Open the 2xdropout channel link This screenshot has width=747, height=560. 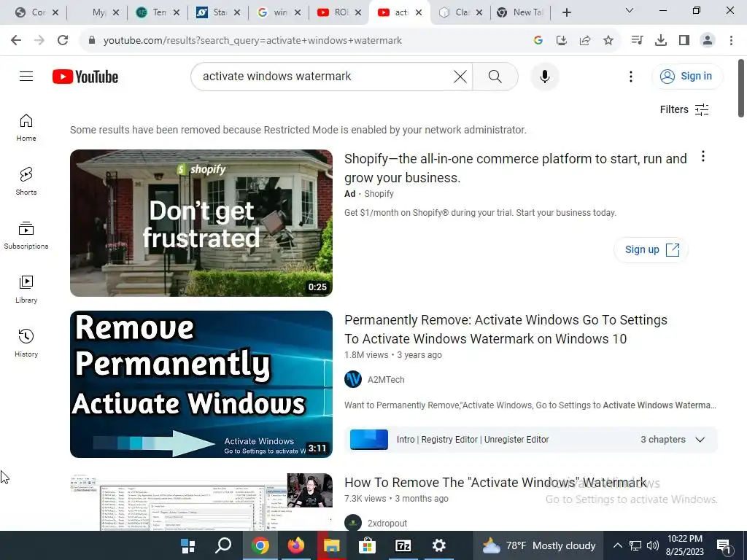(387, 524)
